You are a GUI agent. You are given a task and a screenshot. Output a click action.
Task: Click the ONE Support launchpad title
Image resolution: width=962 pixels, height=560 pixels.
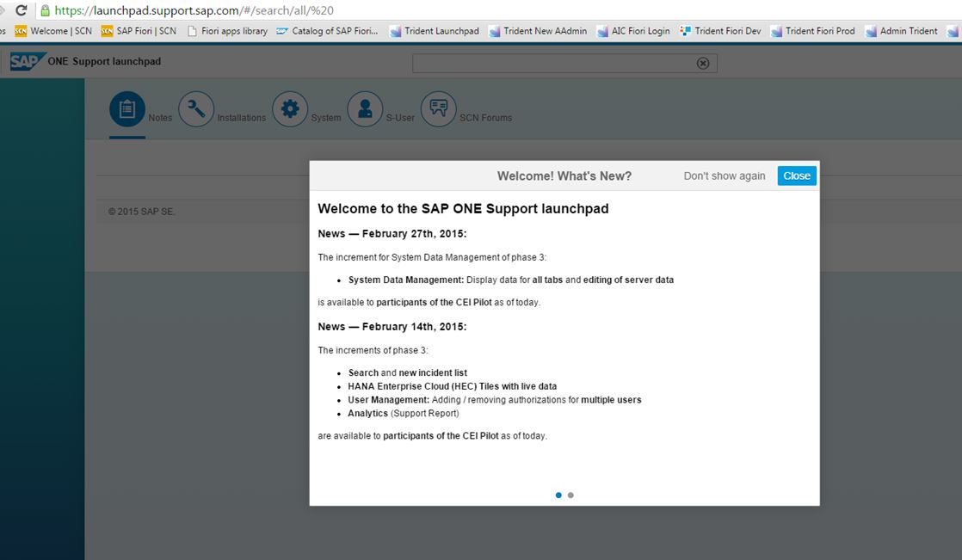tap(104, 61)
